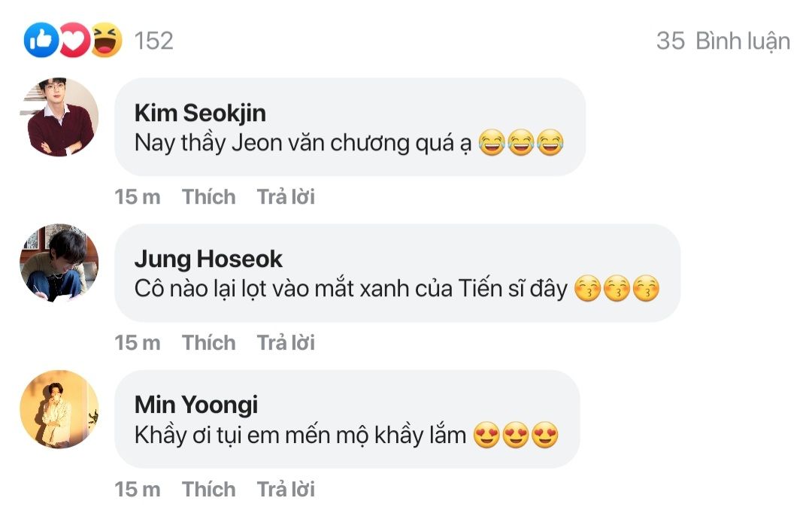Reply to Jung Hoseok's comment via Trả lời
This screenshot has height=516, width=812.
tap(286, 343)
